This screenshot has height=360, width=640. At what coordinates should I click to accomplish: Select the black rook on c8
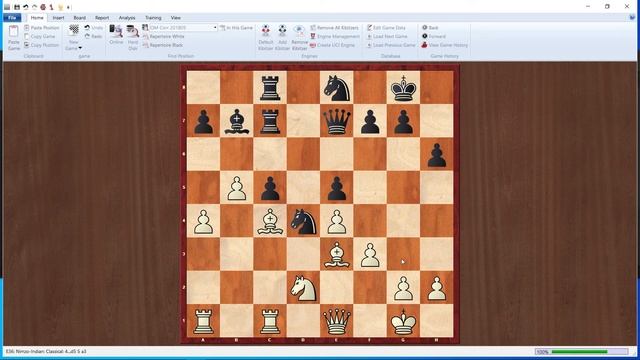[270, 88]
